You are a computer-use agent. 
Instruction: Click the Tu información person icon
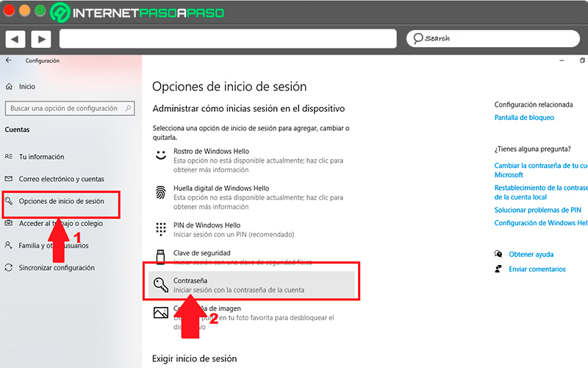(9, 156)
